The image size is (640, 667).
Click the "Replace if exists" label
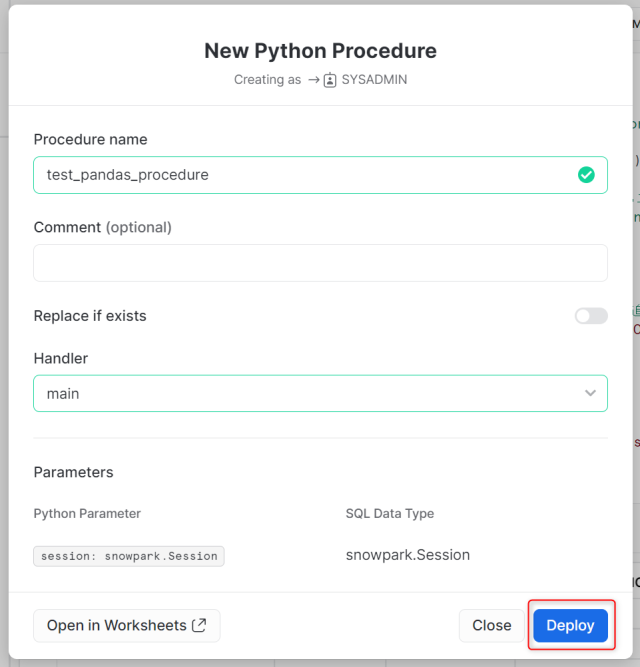(x=90, y=316)
